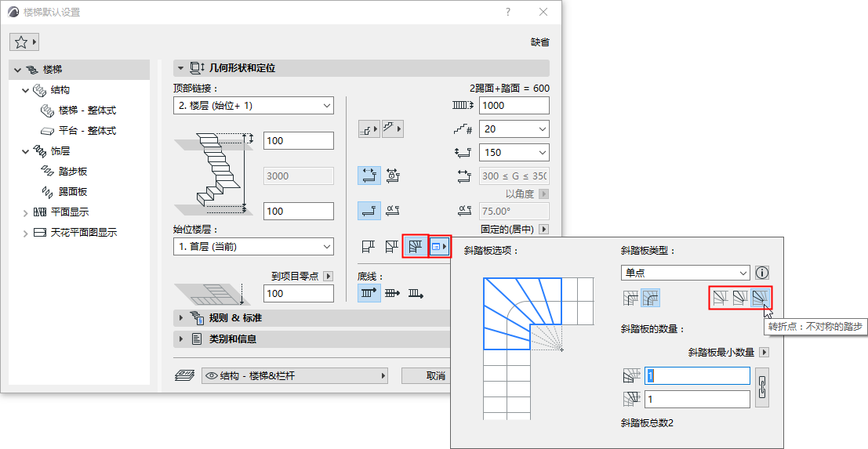Viewport: 868px width, 449px height.
Task: Open the 踢面板 settings page
Action: click(x=73, y=192)
